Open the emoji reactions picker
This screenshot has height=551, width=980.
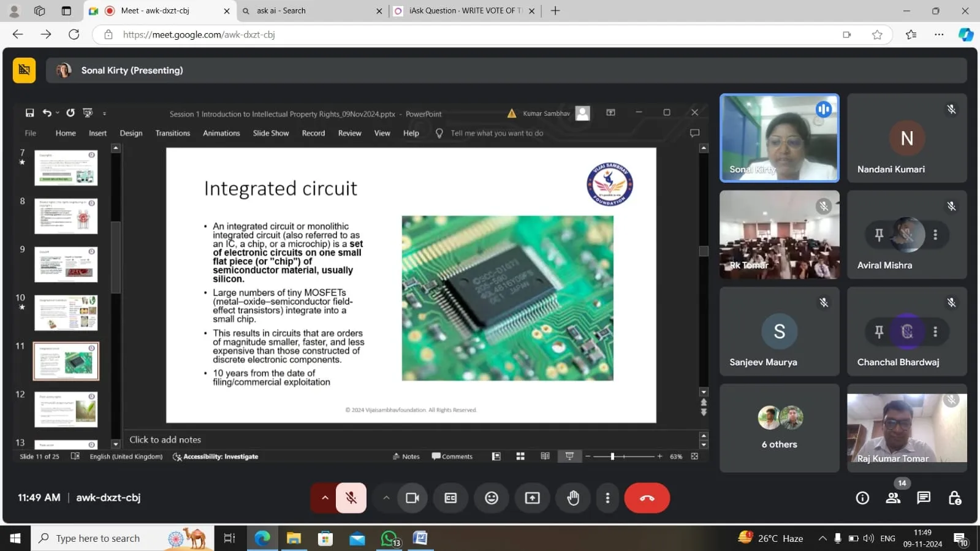point(491,498)
